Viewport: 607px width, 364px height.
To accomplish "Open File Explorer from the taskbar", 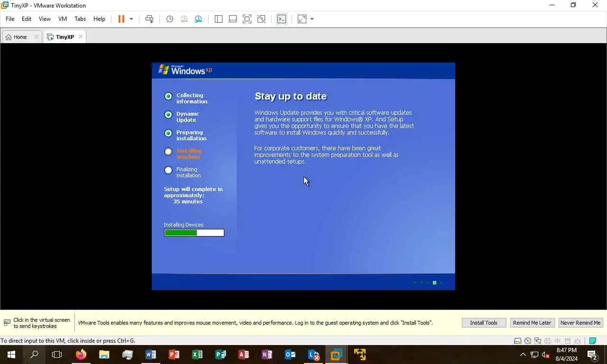I will (x=104, y=355).
